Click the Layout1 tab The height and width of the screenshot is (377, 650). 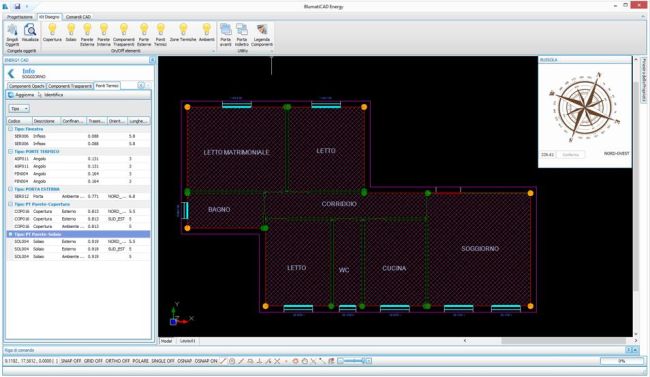(x=187, y=341)
